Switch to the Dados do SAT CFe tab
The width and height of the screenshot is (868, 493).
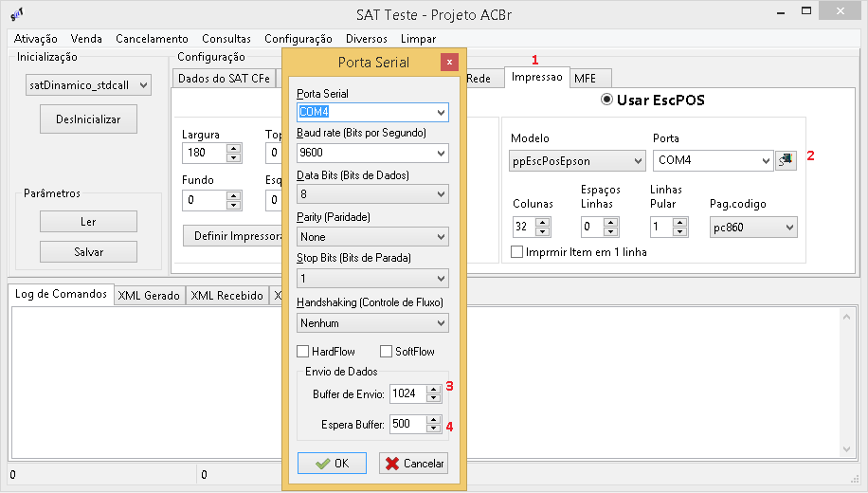[224, 79]
